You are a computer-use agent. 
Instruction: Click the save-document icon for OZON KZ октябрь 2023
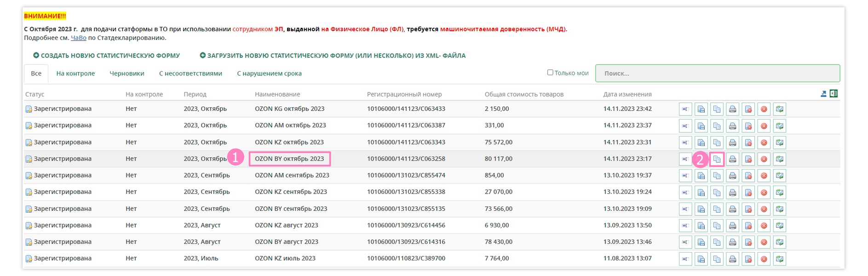[701, 142]
